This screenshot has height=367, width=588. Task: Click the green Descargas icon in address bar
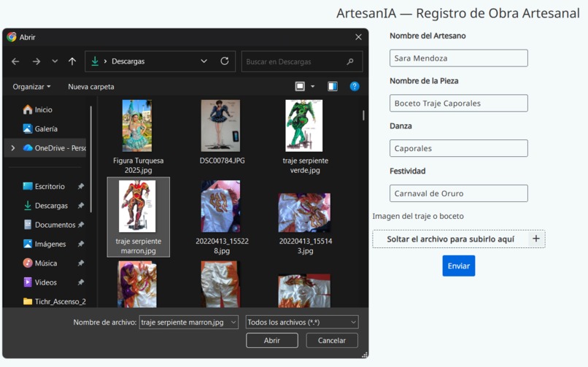[x=95, y=61]
